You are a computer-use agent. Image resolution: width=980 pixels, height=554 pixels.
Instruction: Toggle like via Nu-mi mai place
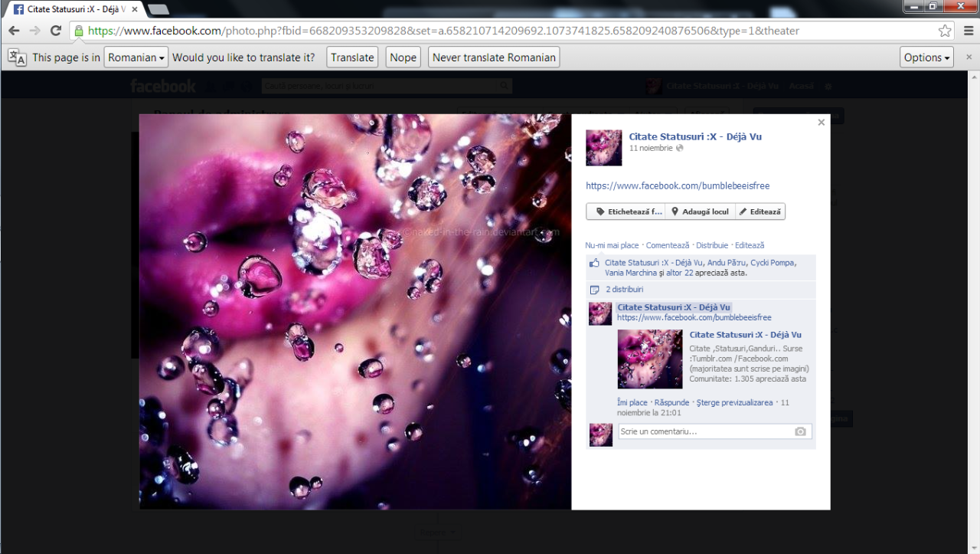(x=612, y=245)
